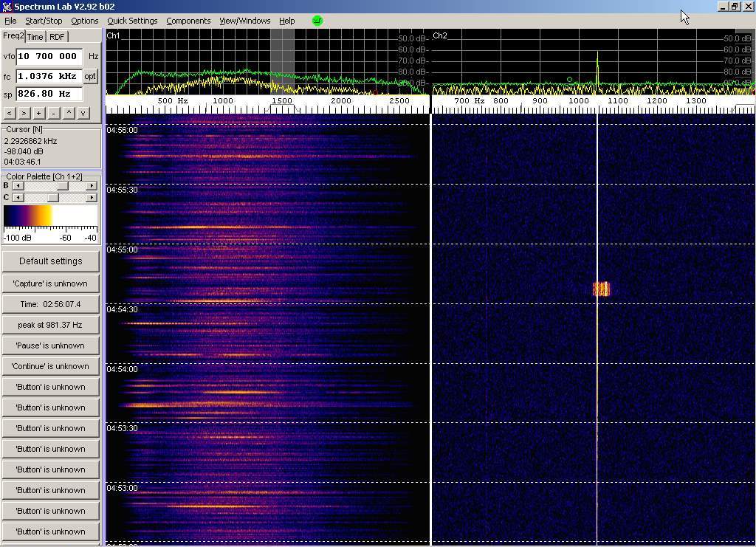Image resolution: width=756 pixels, height=547 pixels.
Task: Click the brightness B slider thumb
Action: point(63,186)
